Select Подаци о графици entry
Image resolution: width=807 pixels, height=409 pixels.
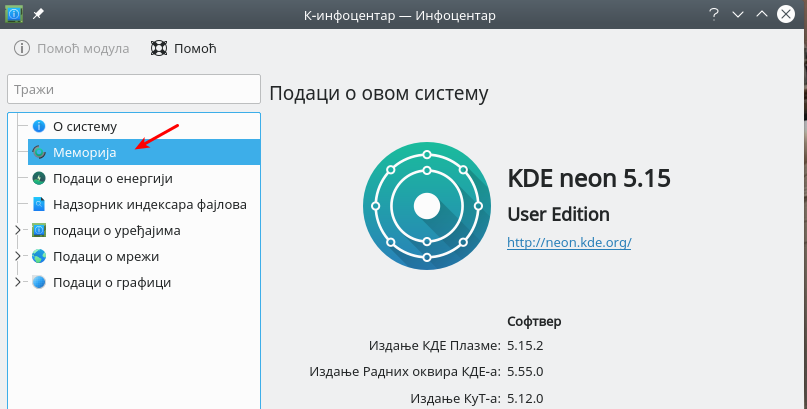[x=144, y=282]
